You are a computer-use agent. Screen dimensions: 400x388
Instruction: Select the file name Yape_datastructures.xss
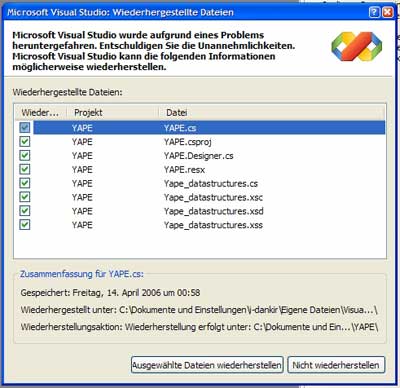point(213,225)
